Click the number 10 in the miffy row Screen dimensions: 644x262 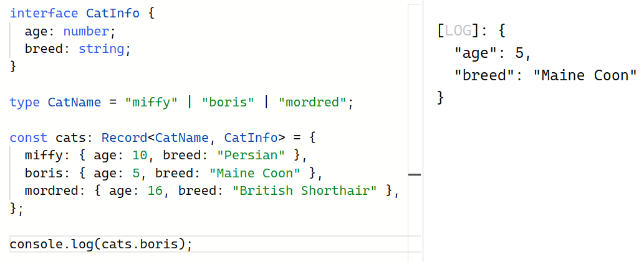pos(140,156)
